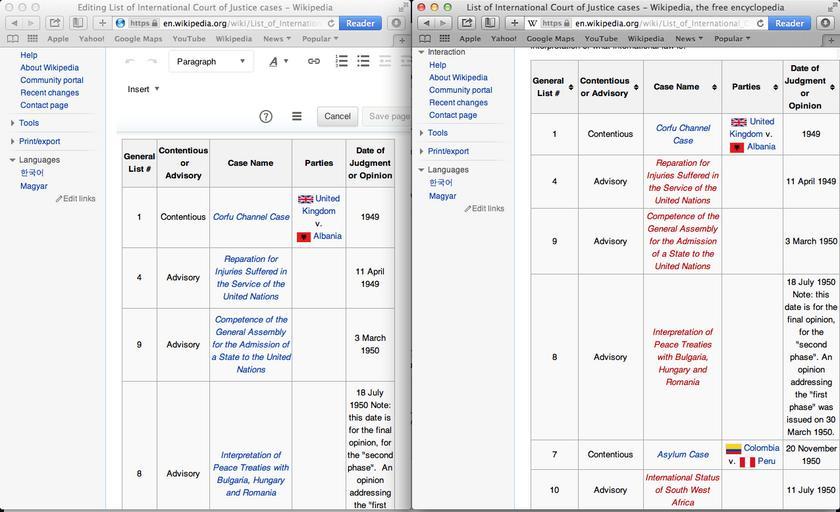This screenshot has width=840, height=512.
Task: Select the bullet list icon in the editor
Action: (x=363, y=61)
